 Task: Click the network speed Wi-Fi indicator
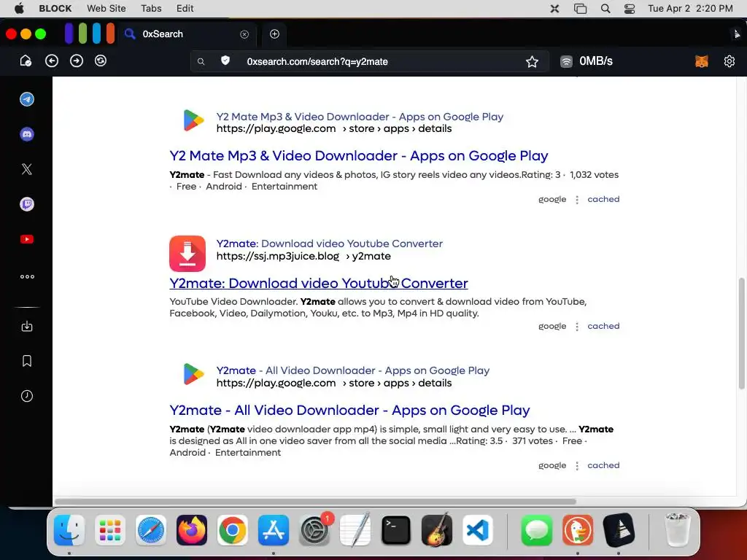click(x=566, y=61)
